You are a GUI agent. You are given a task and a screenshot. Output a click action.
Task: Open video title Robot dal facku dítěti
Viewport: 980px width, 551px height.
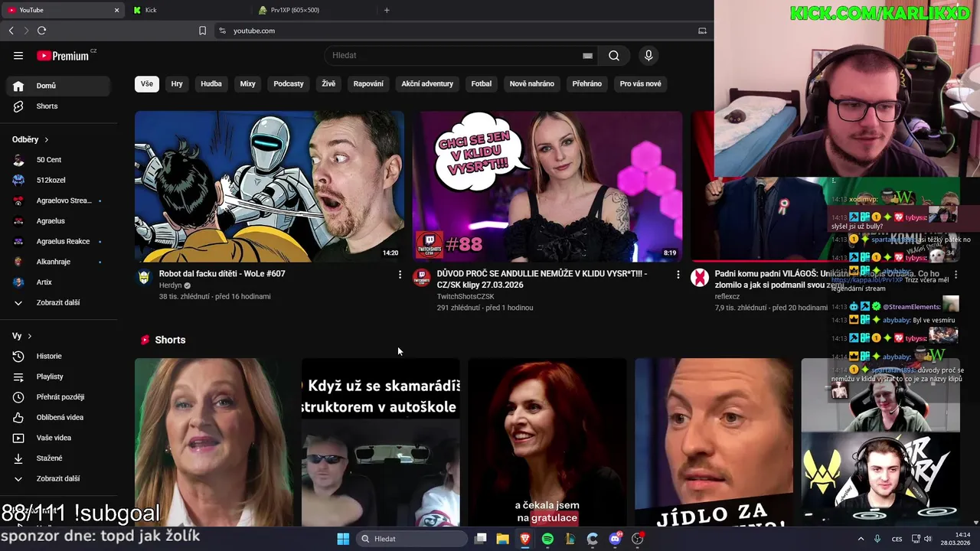point(222,274)
